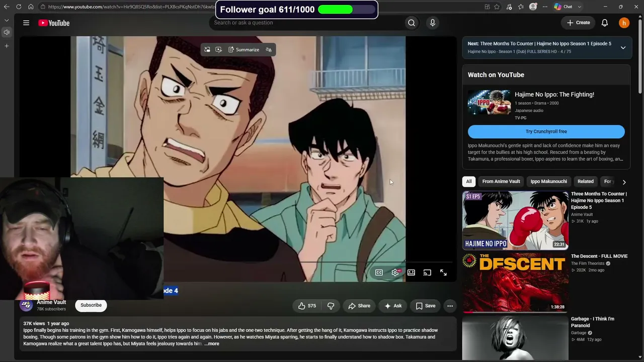Open the YouTube guide hamburger menu
This screenshot has height=362, width=644.
tap(26, 23)
